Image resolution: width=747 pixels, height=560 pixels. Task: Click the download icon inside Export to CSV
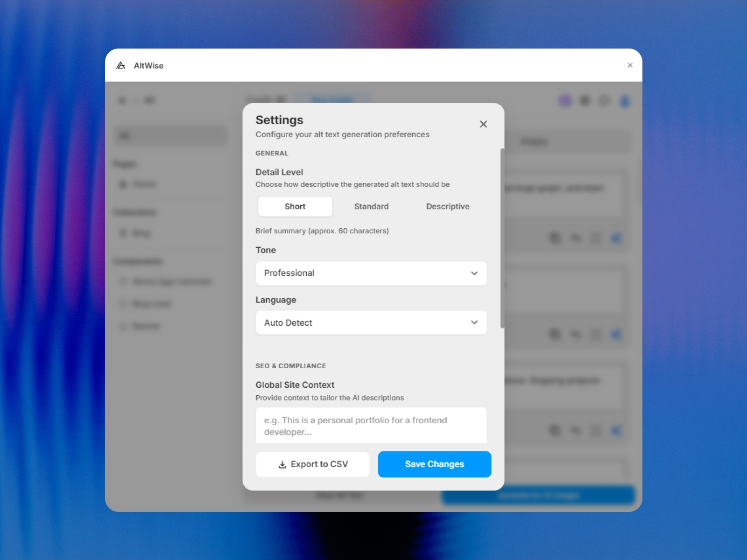coord(282,464)
